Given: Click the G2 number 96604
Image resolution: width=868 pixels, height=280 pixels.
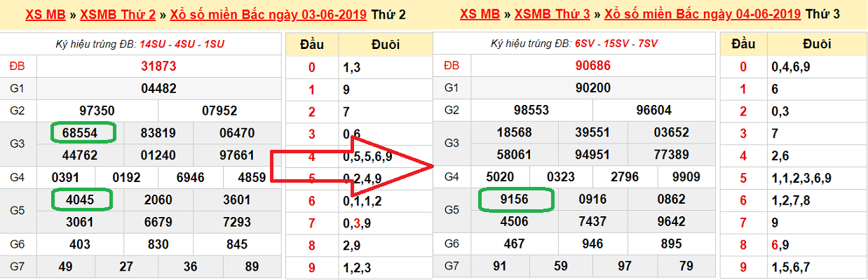Looking at the screenshot, I should click(x=653, y=111).
